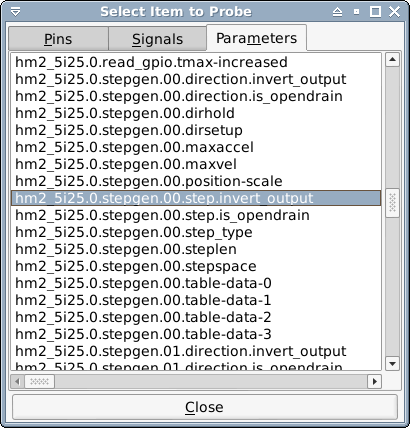Select stepgen.00.steplen parameter

pos(196,249)
